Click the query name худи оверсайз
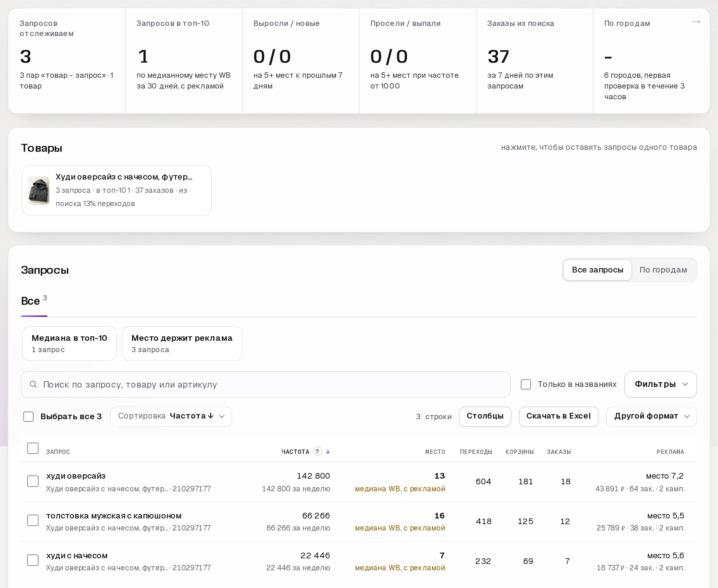Viewport: 718px width, 588px height. (x=76, y=475)
